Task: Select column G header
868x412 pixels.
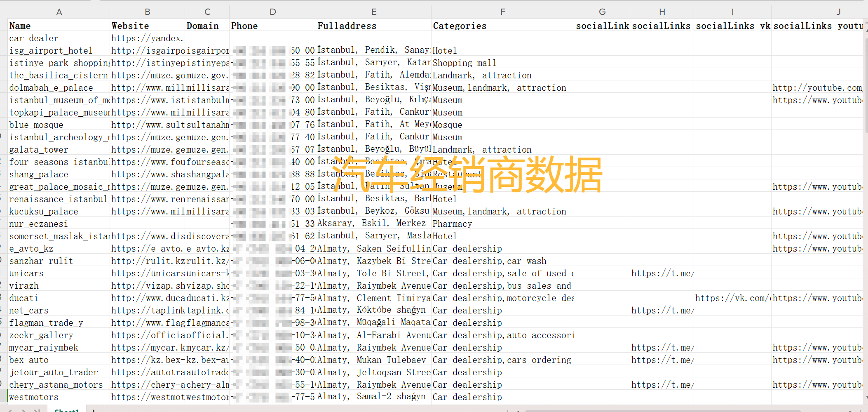Action: pyautogui.click(x=602, y=12)
